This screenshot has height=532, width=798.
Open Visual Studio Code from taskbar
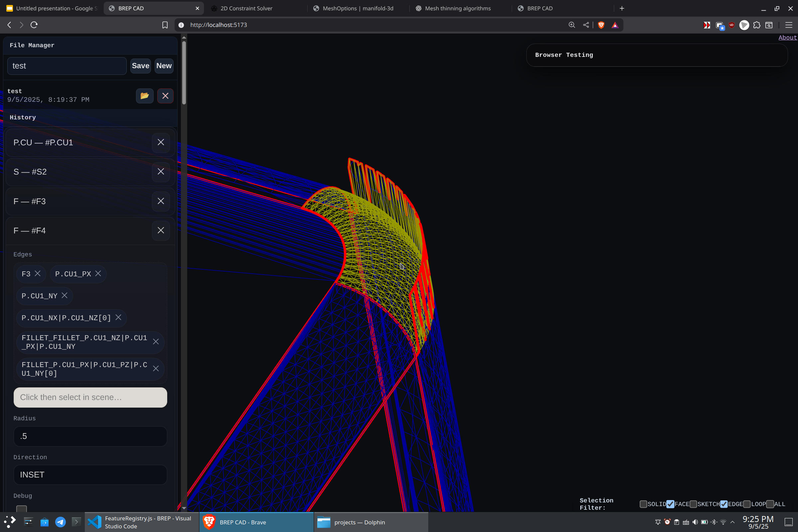point(142,522)
